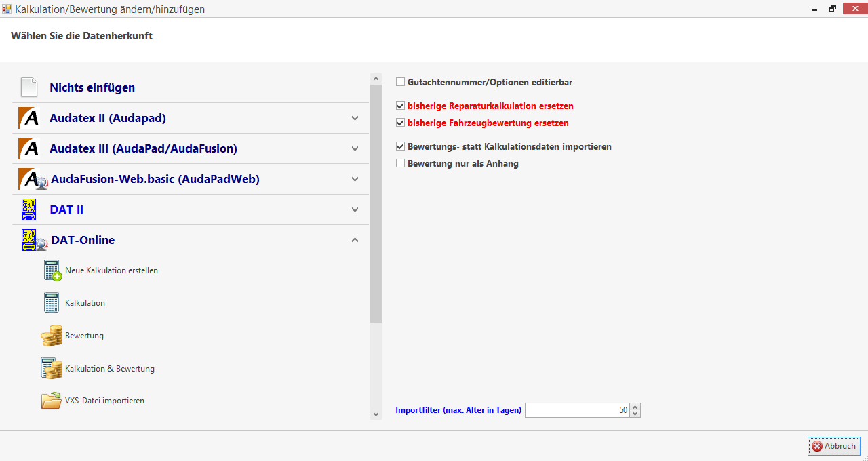Click the Audatex III logo icon
Viewport: 868px width, 461px height.
pos(28,148)
